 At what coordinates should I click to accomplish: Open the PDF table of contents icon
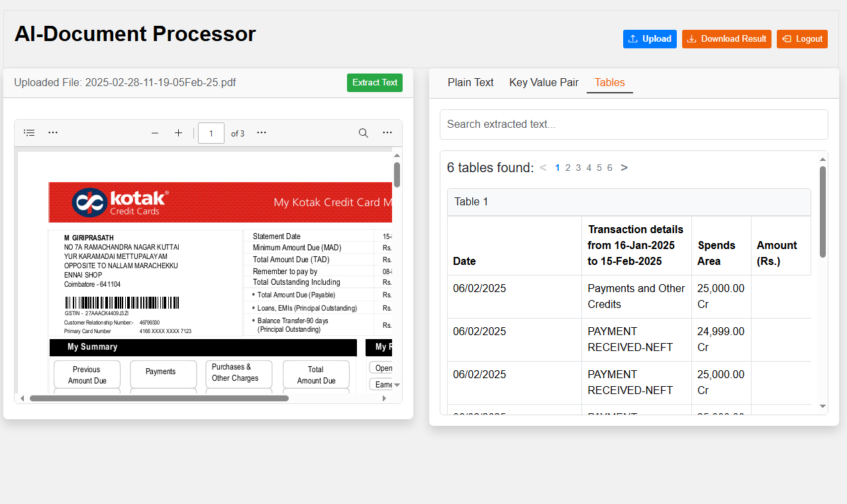click(x=29, y=133)
